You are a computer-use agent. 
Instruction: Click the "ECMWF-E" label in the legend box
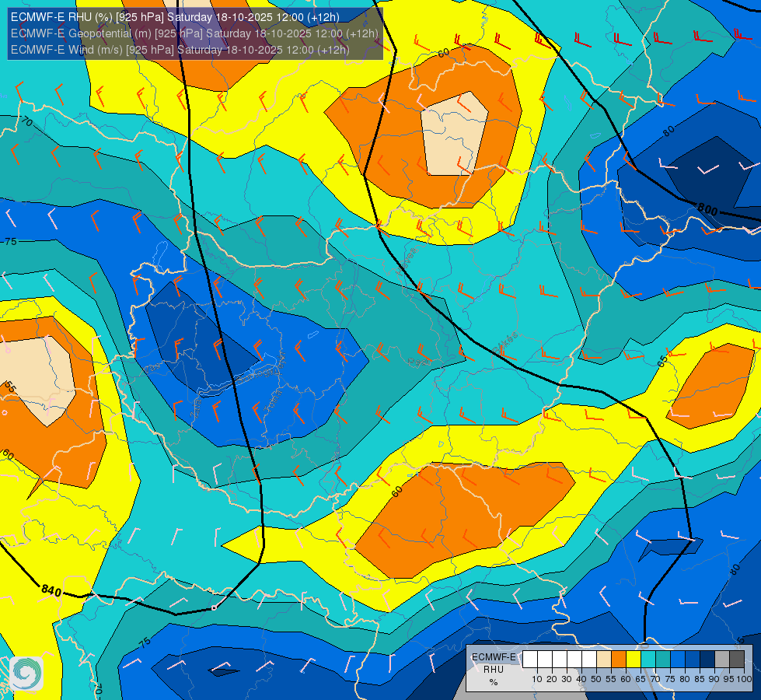click(x=494, y=657)
